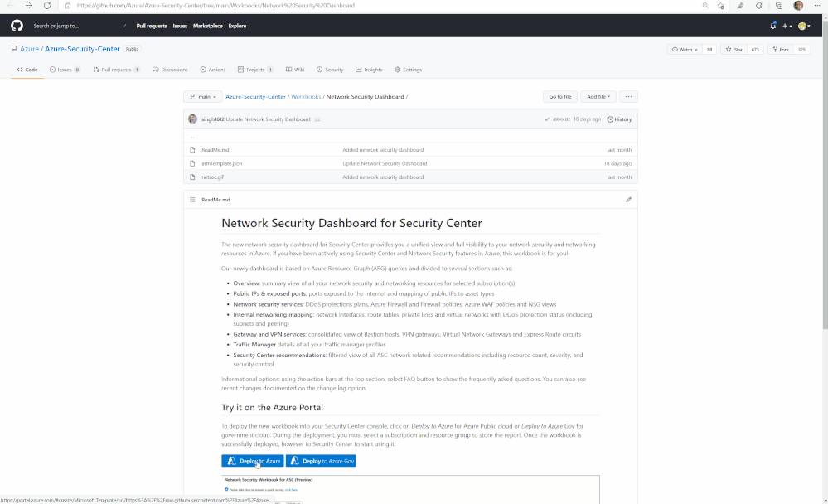Screen dimensions: 828x504
Task: Open the armTemplate.json file
Action: 222,164
